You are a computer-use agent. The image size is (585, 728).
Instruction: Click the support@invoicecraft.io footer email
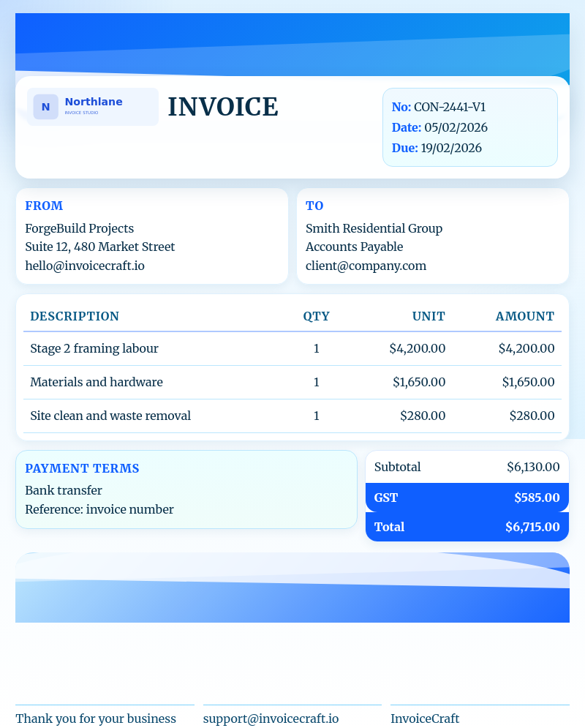(x=271, y=718)
